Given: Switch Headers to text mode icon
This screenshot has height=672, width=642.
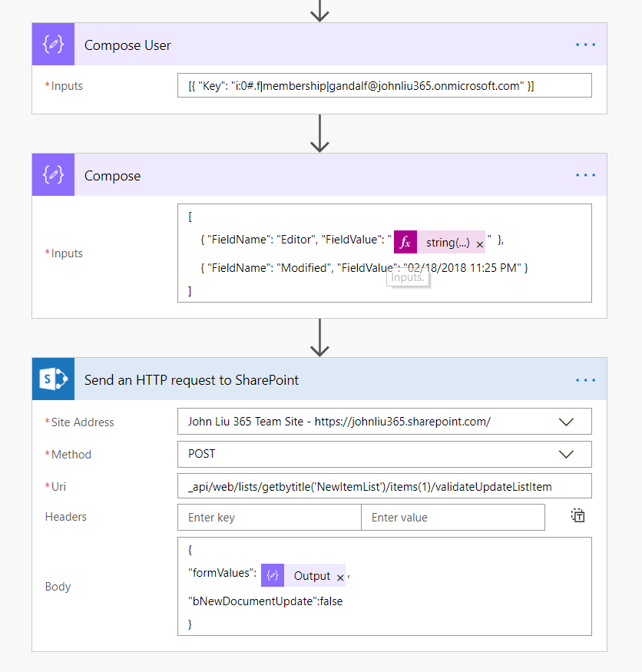Looking at the screenshot, I should point(578,516).
